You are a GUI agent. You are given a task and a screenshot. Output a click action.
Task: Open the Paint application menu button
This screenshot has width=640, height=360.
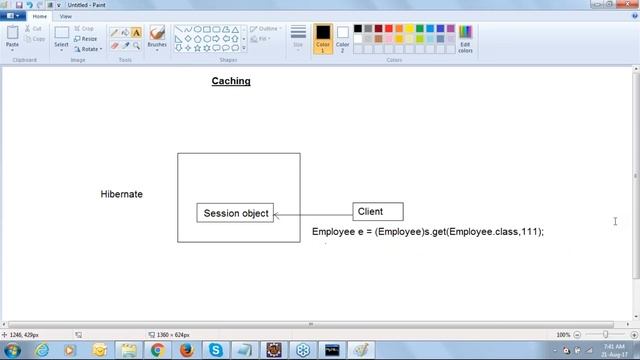click(x=13, y=16)
